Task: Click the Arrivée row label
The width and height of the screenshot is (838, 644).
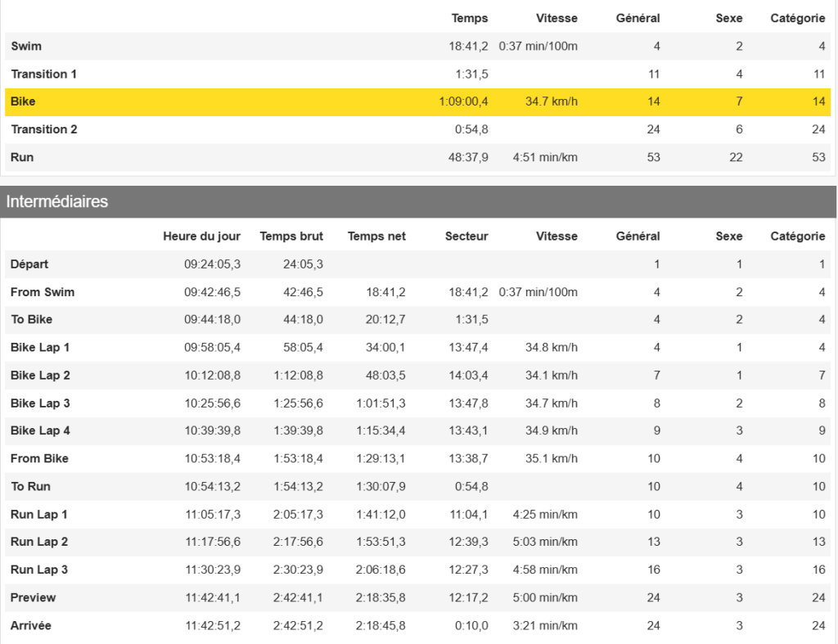Action: point(30,625)
